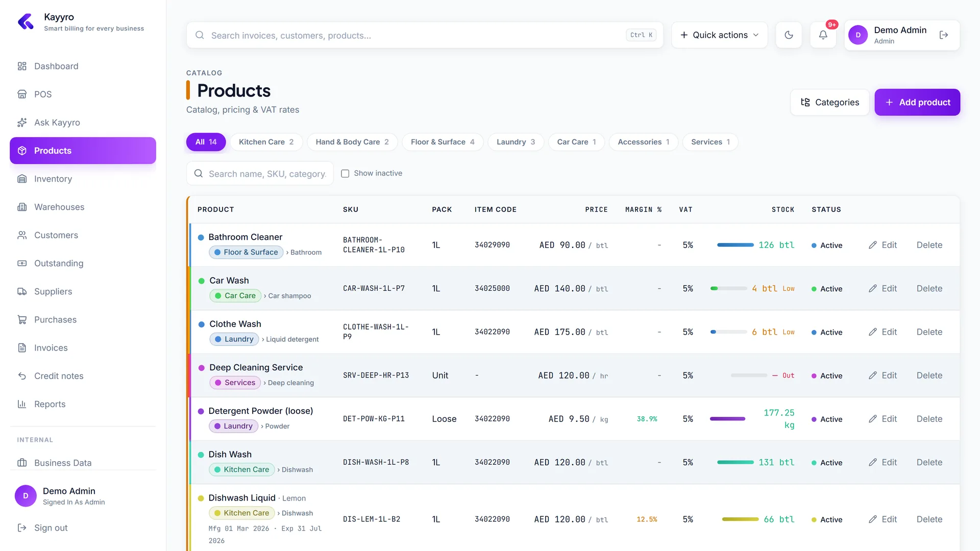Open Ask Kayyro sparkle icon

[x=22, y=122]
